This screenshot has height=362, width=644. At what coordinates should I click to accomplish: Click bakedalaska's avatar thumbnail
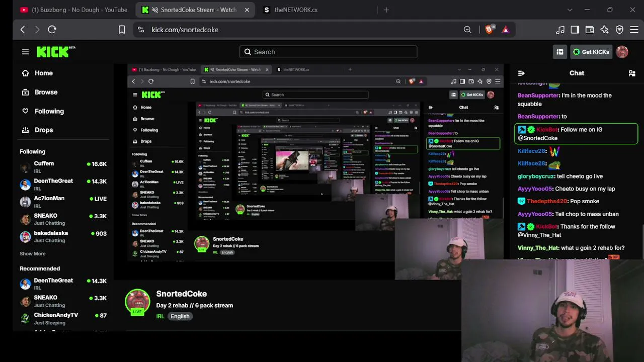point(25,237)
